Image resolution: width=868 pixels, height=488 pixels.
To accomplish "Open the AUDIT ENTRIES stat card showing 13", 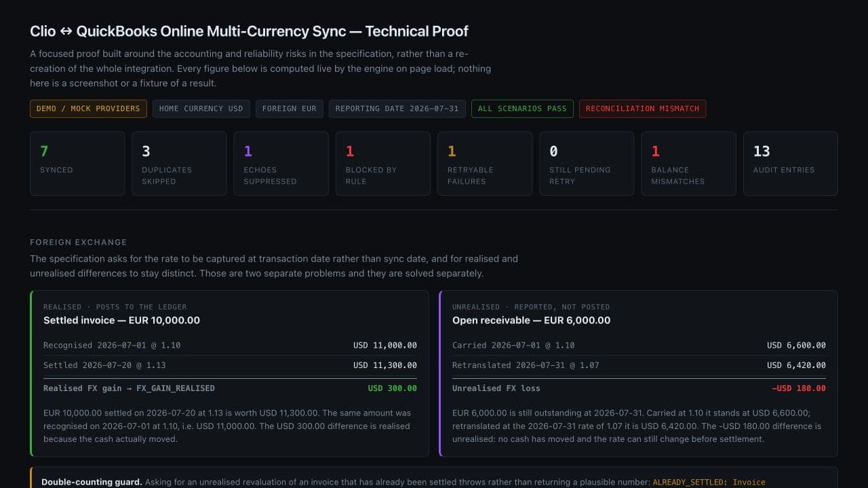I will (x=791, y=163).
